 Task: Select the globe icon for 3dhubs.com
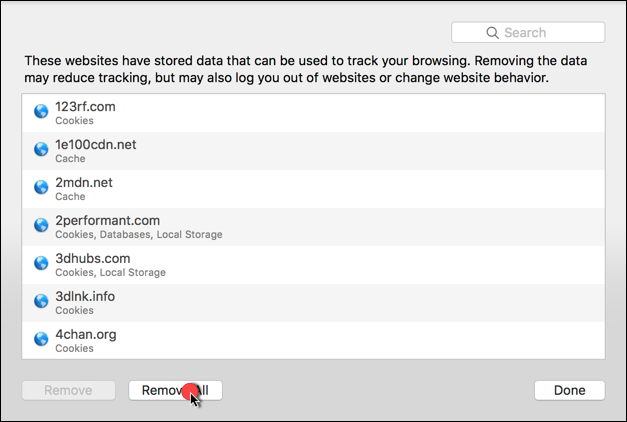41,263
